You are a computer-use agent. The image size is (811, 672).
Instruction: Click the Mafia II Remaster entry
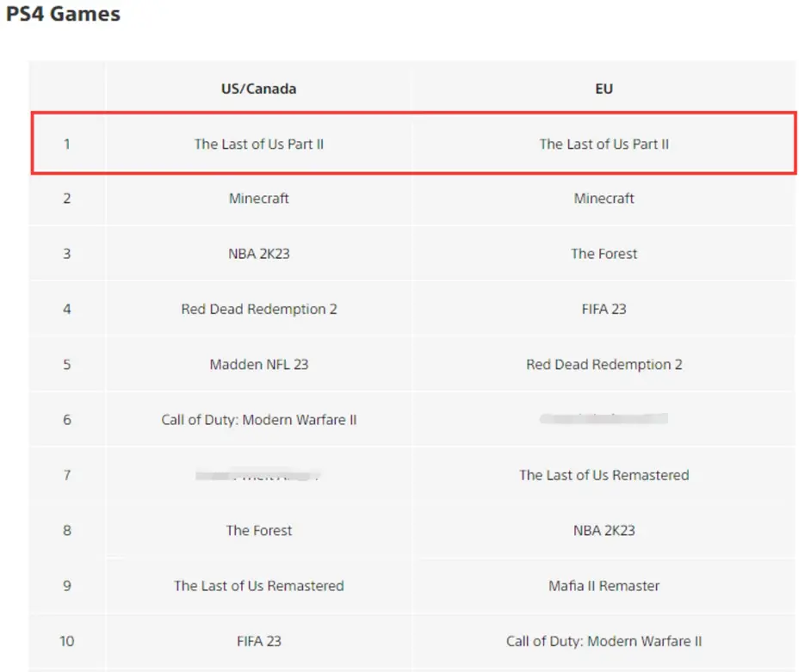[x=604, y=586]
